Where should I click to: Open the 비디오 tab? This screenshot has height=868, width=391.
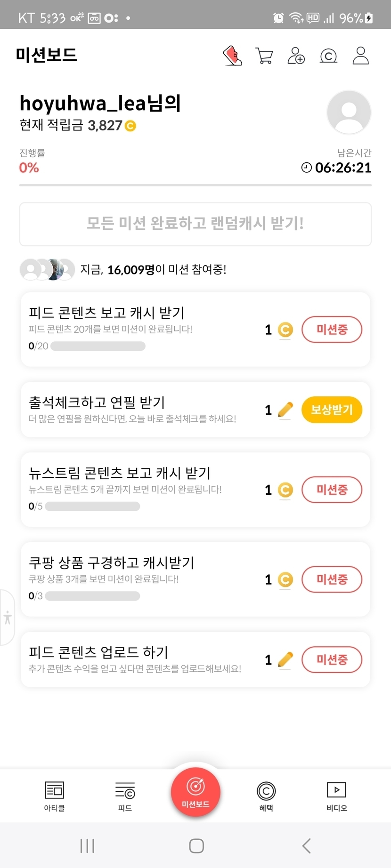336,796
